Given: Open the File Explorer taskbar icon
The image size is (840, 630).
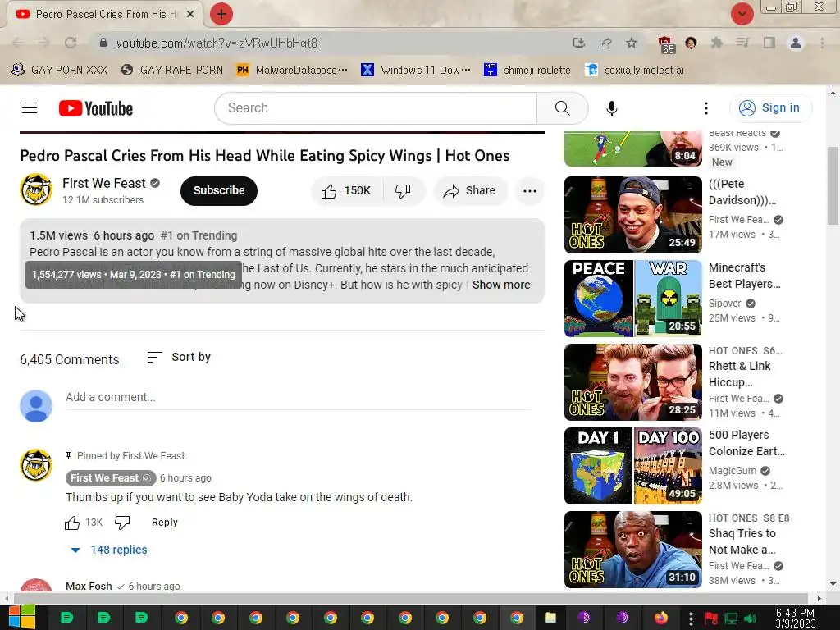Looking at the screenshot, I should pyautogui.click(x=550, y=618).
